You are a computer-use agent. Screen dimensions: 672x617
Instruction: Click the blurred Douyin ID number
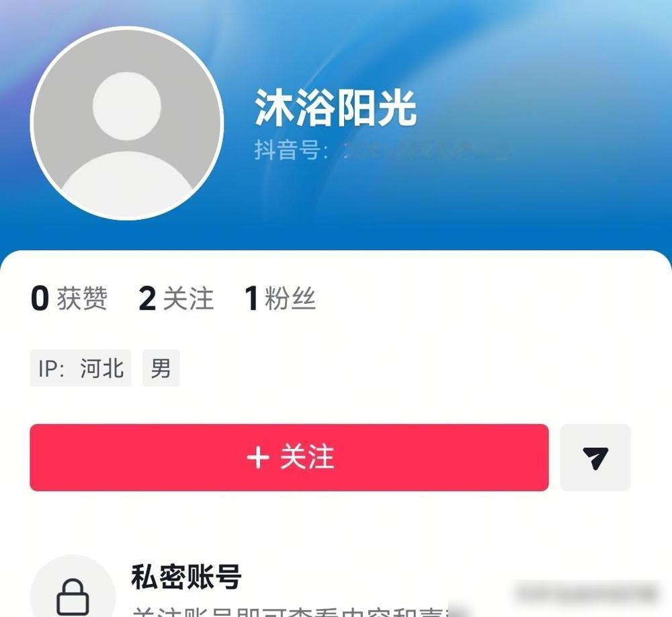coord(427,151)
